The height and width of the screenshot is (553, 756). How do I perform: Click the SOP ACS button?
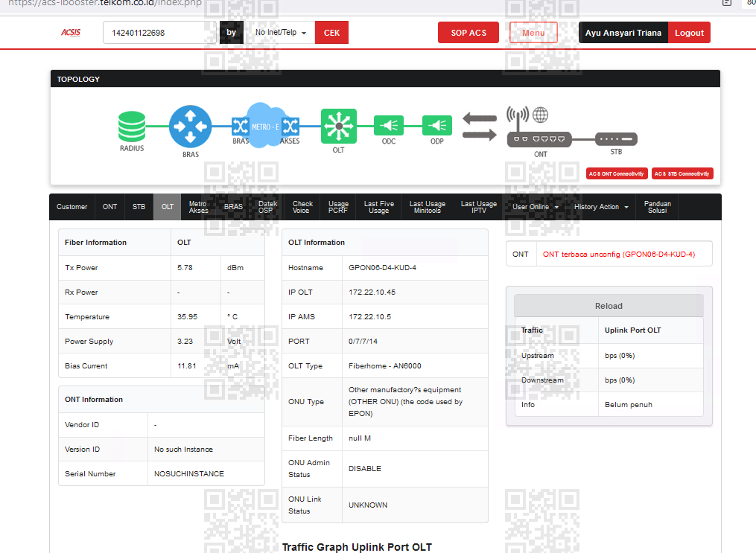click(468, 32)
